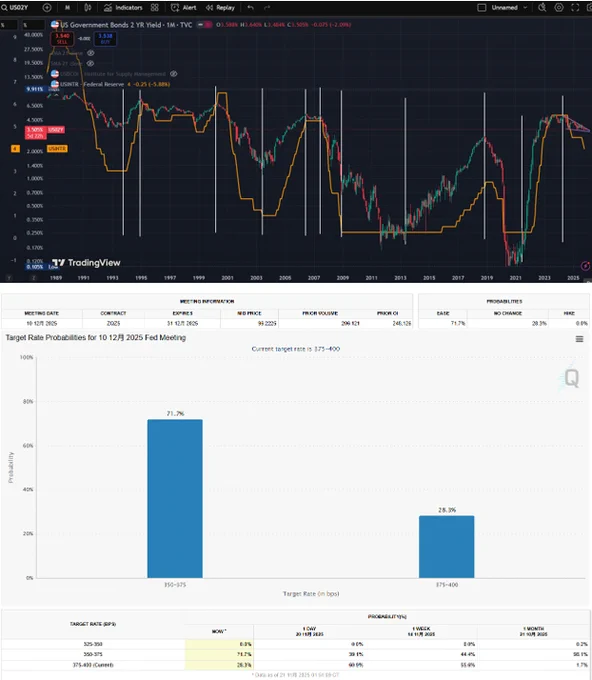The width and height of the screenshot is (592, 680).
Task: Toggle visibility of Institute for Supply Management series
Action: [173, 74]
